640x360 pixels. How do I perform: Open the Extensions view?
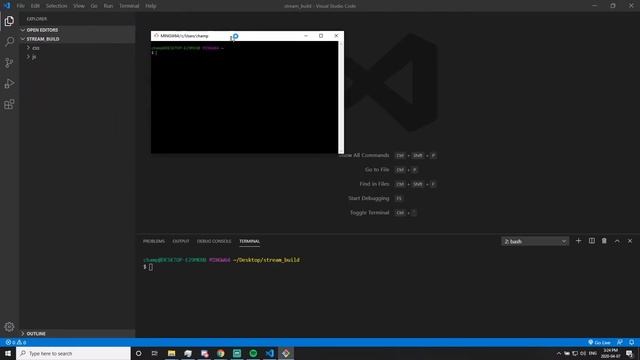coord(9,104)
